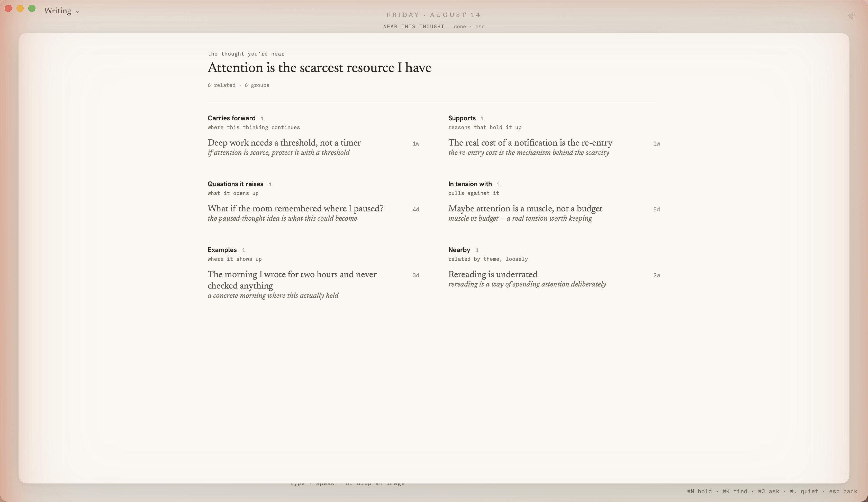Image resolution: width=868 pixels, height=502 pixels.
Task: Click note 'rereading is a way of spending attention'
Action: point(527,284)
